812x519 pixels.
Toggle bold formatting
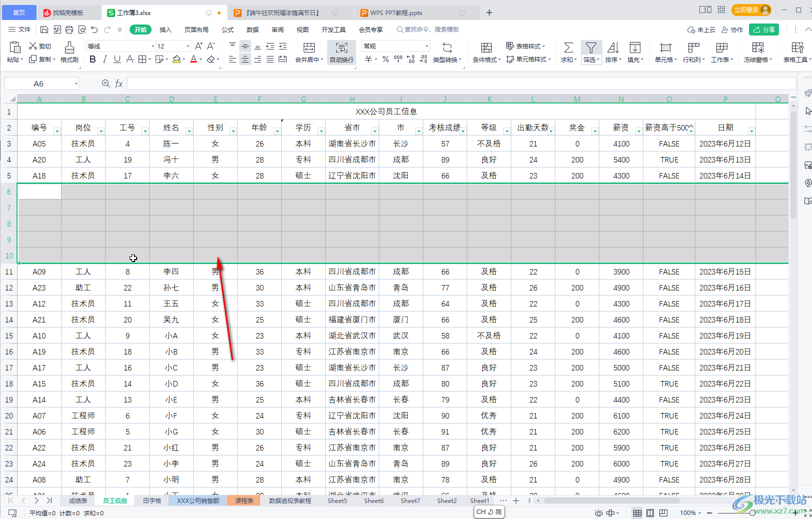[93, 59]
